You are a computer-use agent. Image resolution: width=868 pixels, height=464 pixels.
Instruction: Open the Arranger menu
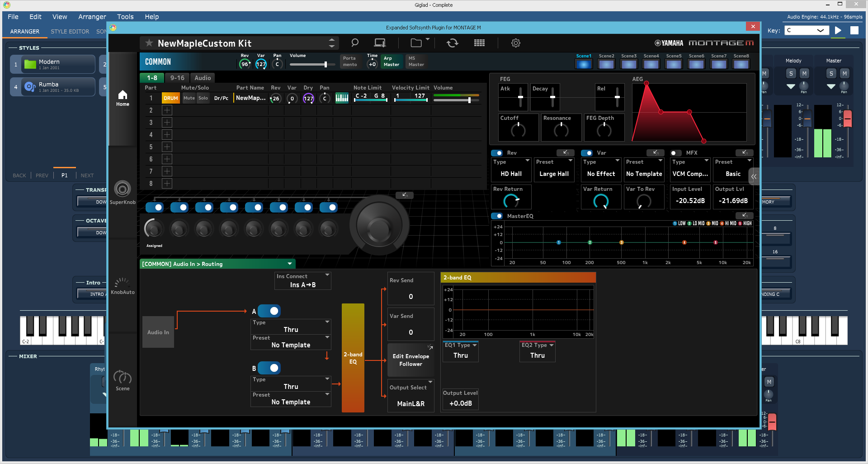coord(92,17)
